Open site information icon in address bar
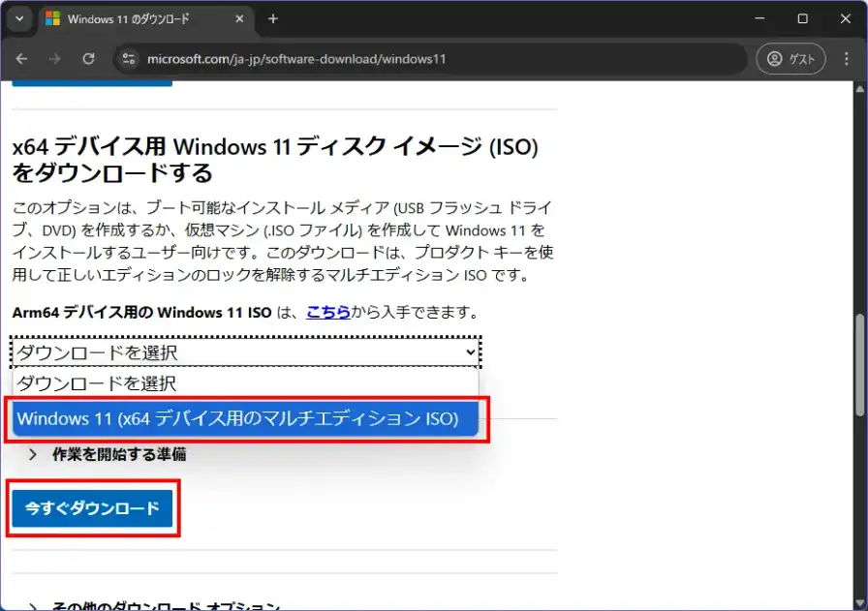This screenshot has height=611, width=868. (x=128, y=59)
